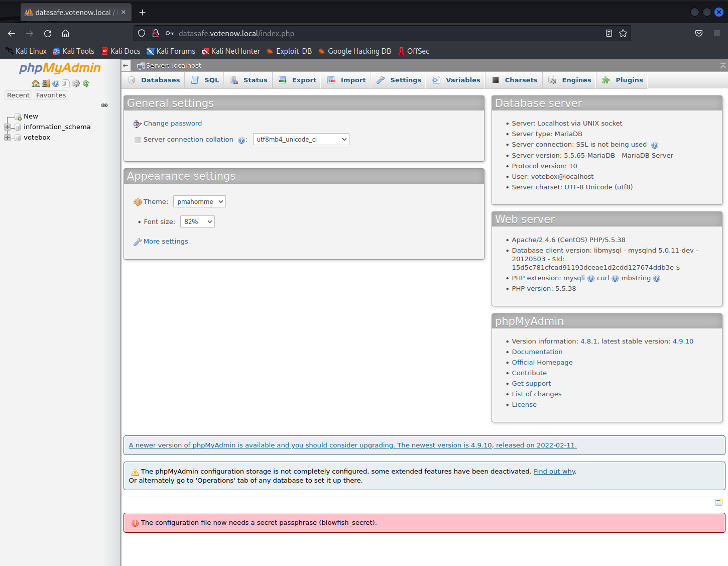Click SSL not being used help icon
This screenshot has height=566, width=728.
655,145
